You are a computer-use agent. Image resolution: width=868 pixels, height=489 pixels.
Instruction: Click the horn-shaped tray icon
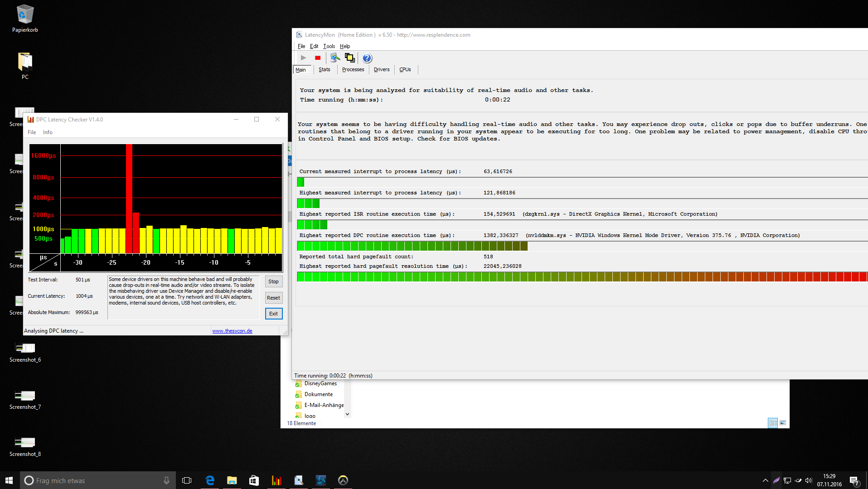point(798,480)
